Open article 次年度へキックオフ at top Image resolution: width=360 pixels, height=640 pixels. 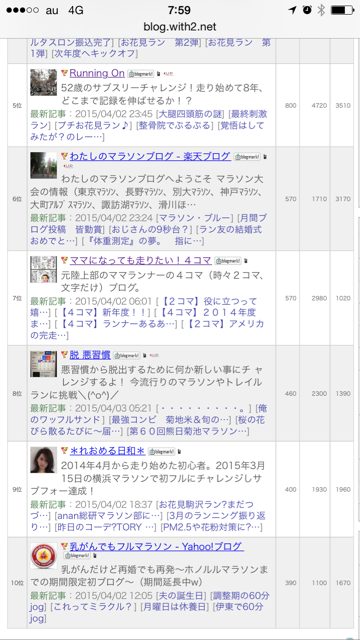tap(95, 53)
